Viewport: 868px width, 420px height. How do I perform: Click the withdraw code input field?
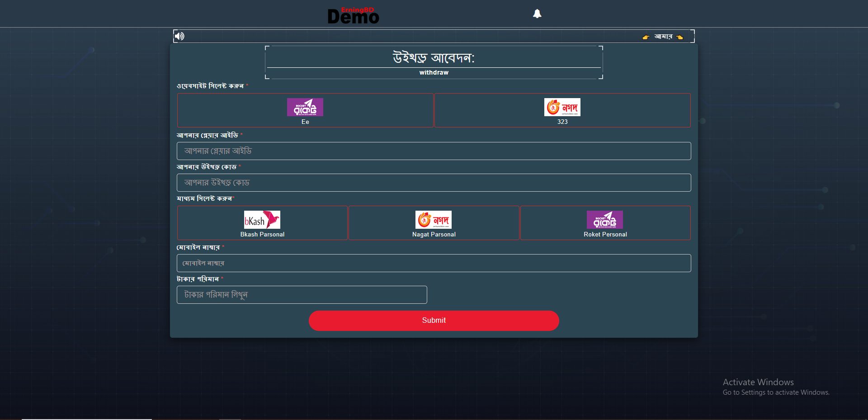click(434, 183)
